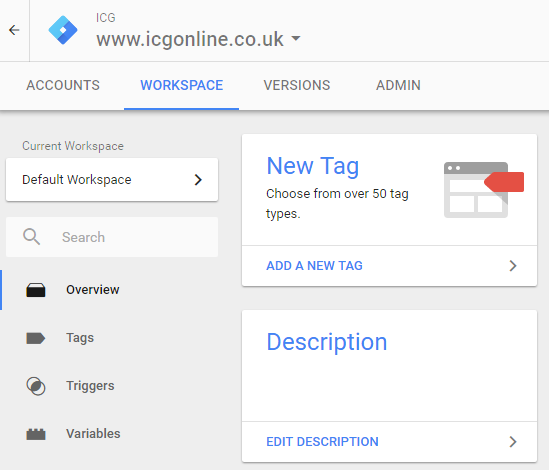The width and height of the screenshot is (549, 470).
Task: Click the Triggers overlapping circles icon
Action: pos(36,386)
